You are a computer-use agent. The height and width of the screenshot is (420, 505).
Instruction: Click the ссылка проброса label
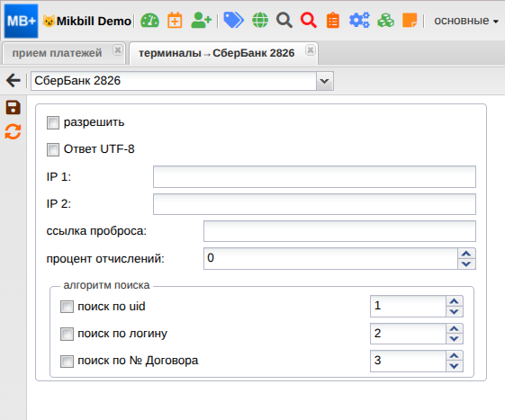coord(96,231)
